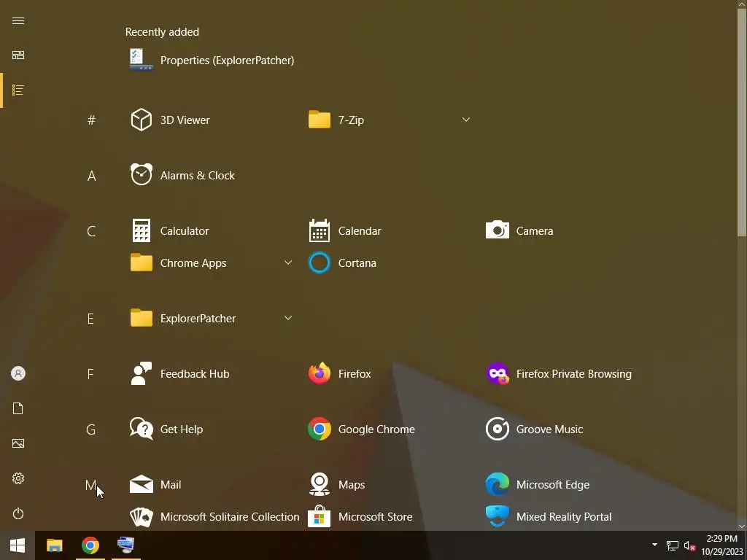This screenshot has height=560, width=747.
Task: Open the clock showing 2:29 PM
Action: (x=721, y=545)
